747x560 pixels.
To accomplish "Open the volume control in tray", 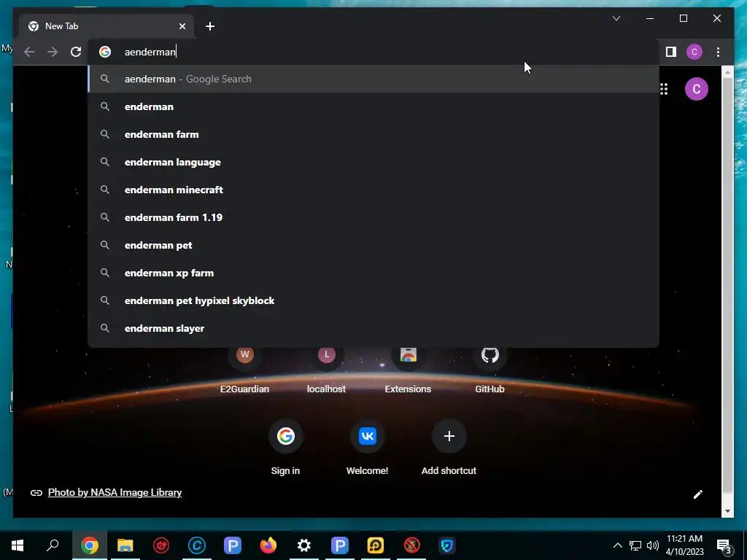I will coord(653,545).
